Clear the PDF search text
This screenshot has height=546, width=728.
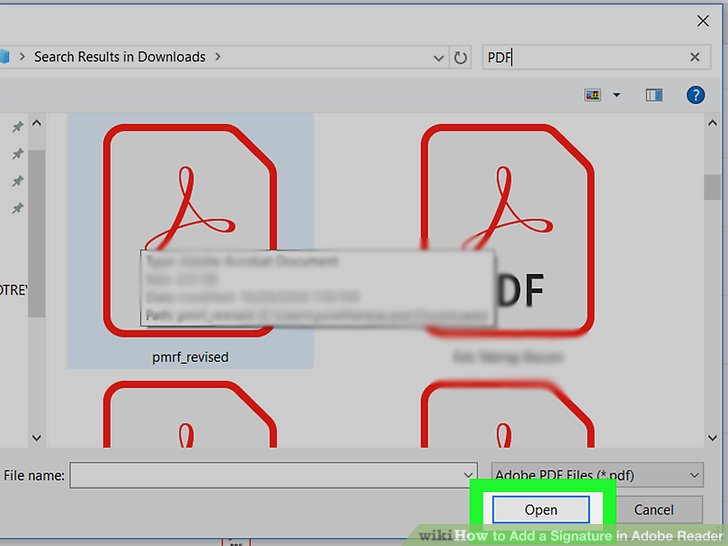tap(695, 57)
